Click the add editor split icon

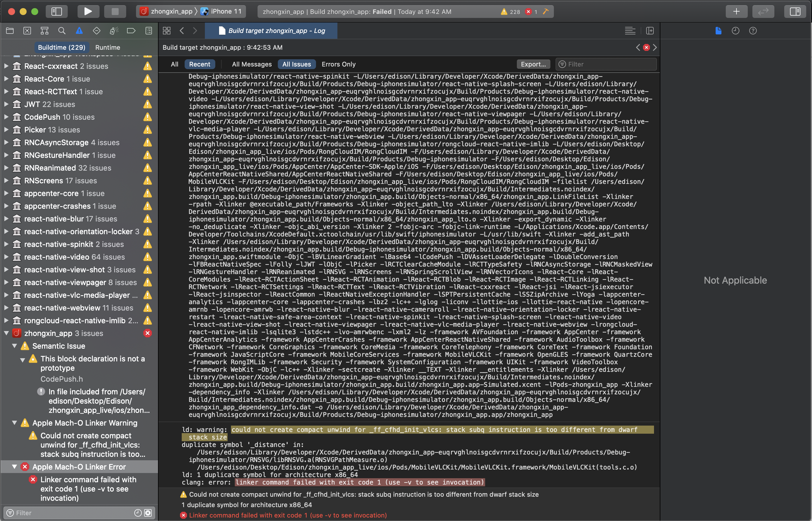(650, 31)
